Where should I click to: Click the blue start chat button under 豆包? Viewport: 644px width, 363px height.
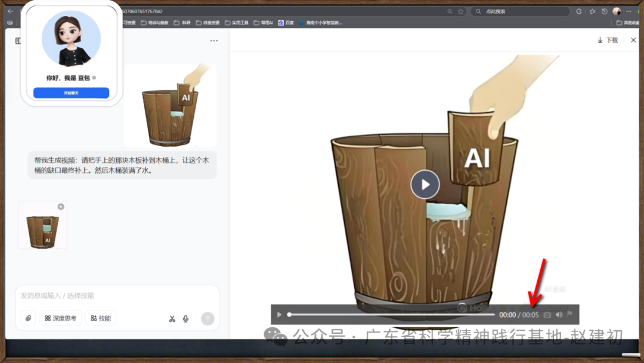coord(71,93)
